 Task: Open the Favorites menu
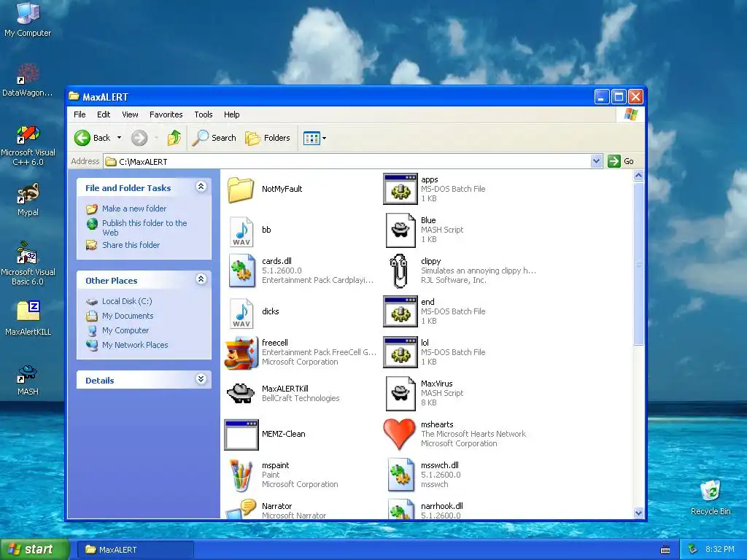[166, 114]
